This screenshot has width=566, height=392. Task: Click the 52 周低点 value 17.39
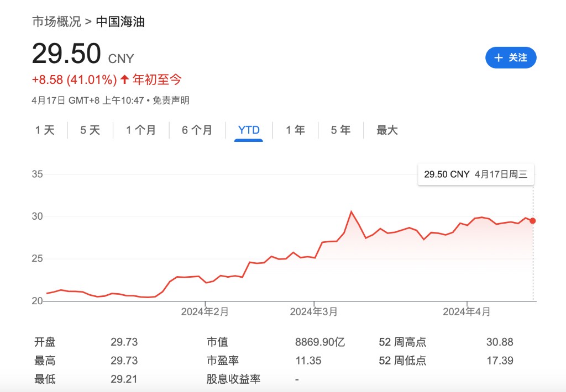tap(500, 361)
